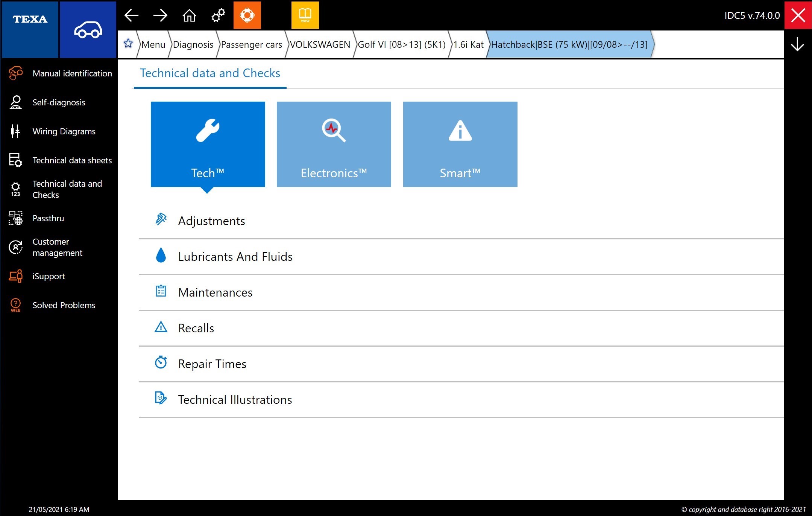Click the Self-diagnosis technician icon
This screenshot has height=516, width=812.
click(15, 102)
